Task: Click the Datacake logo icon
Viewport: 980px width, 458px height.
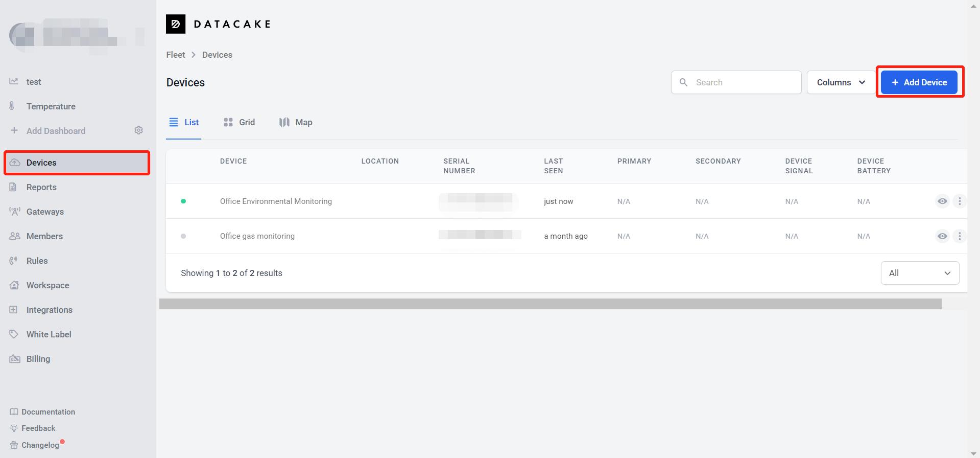Action: coord(176,24)
